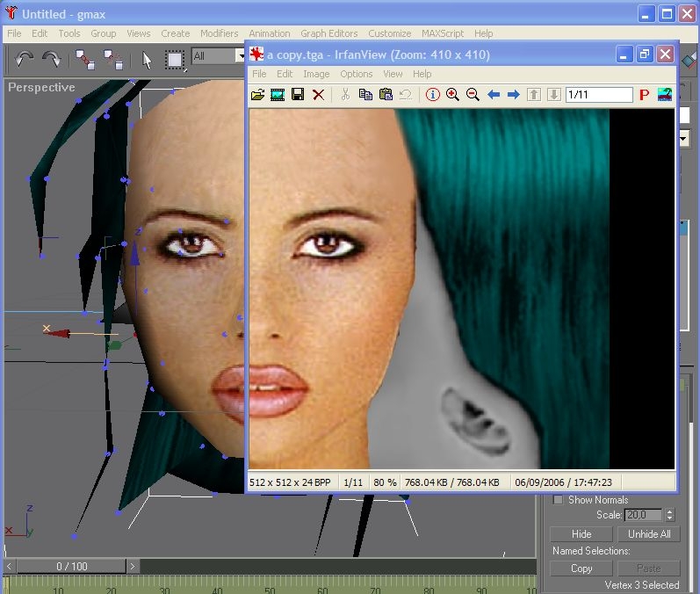This screenshot has height=594, width=700.
Task: Click the Redo arrow in gmax toolbar
Action: 52,59
